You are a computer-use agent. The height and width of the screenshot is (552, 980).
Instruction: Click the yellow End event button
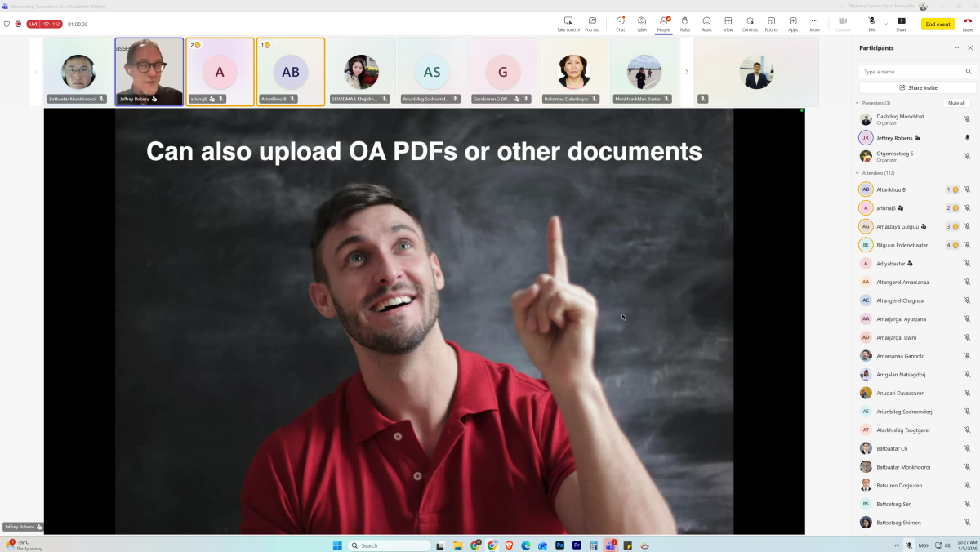click(x=938, y=24)
